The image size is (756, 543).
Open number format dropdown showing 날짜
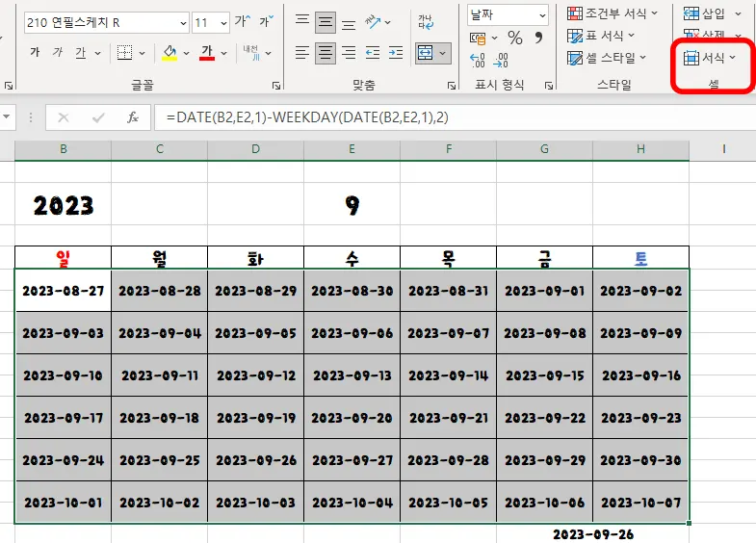[x=508, y=15]
